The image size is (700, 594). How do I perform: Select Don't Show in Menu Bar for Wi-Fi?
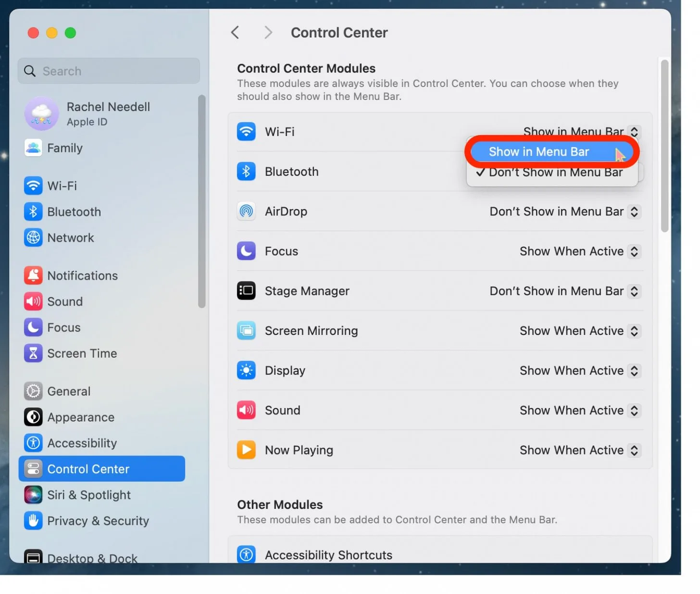pos(553,173)
